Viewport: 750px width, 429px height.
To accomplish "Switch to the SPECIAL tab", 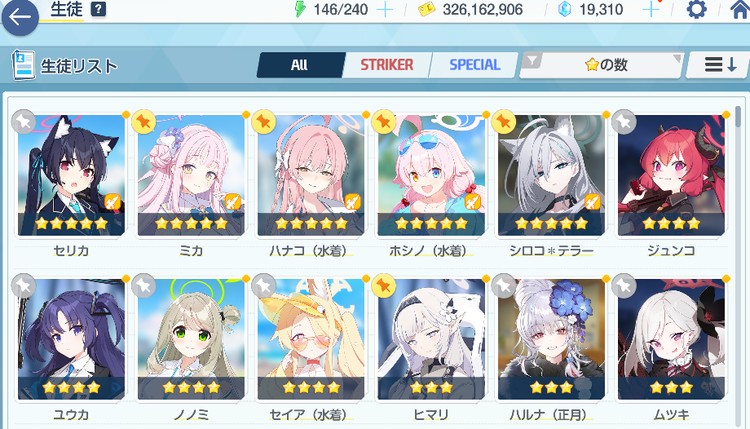I will 474,65.
